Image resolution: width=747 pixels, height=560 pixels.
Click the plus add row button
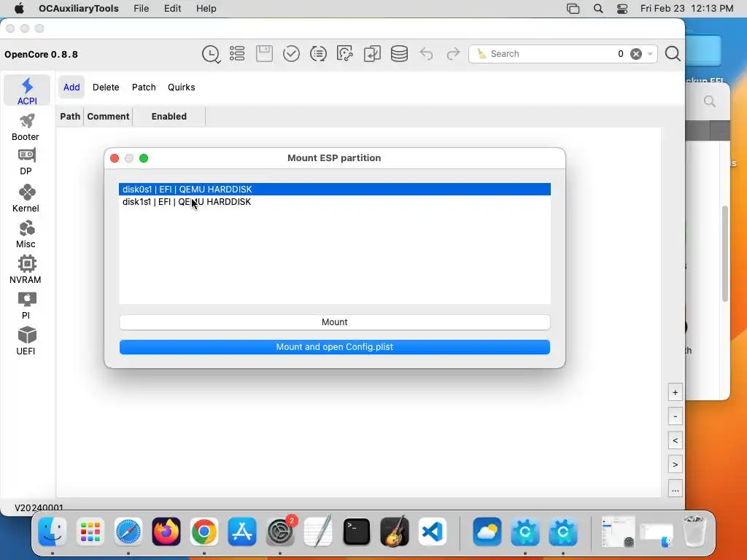tap(675, 392)
